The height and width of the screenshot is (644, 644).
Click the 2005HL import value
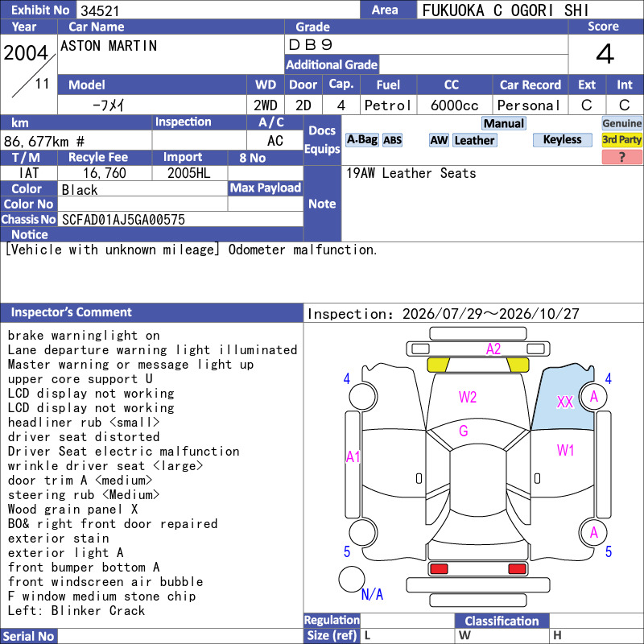pos(189,173)
